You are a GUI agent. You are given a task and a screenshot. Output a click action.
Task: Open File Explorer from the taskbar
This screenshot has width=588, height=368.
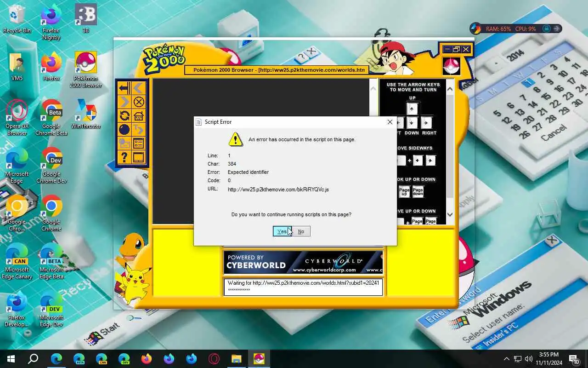236,359
